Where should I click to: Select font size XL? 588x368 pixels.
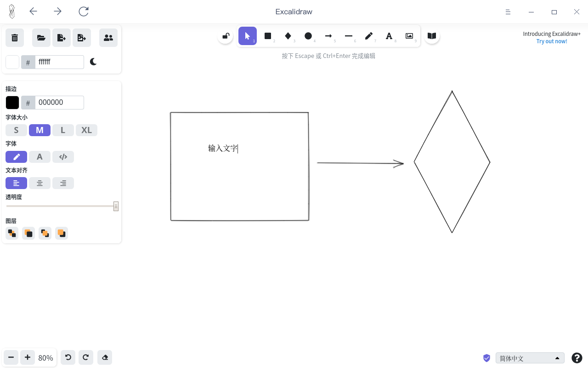click(x=86, y=130)
